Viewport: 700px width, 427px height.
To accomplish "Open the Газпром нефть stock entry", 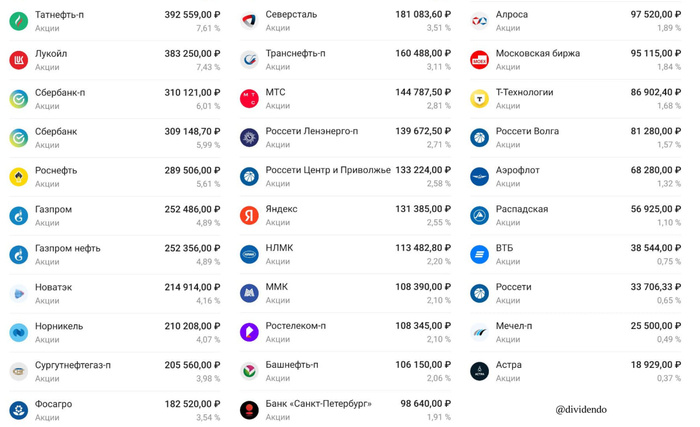I will tap(67, 248).
